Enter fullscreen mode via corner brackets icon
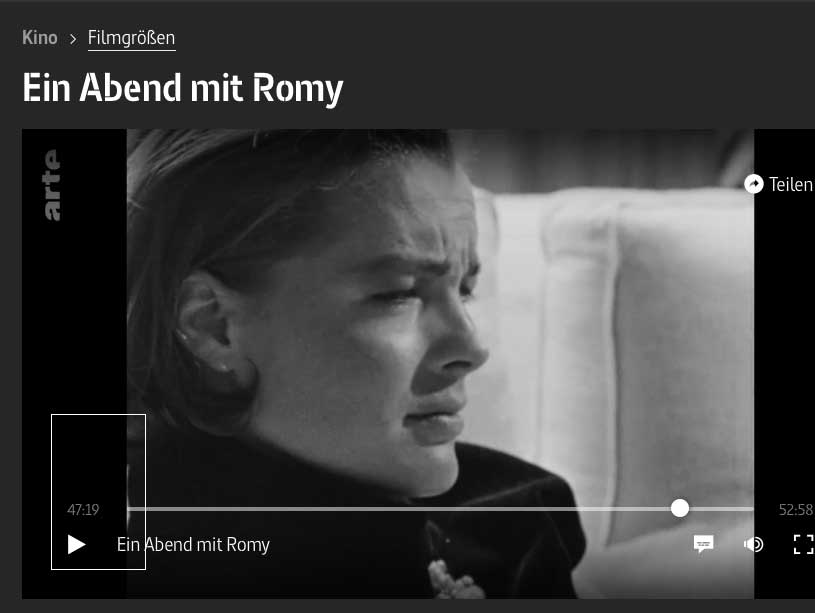This screenshot has height=613, width=815. 804,544
